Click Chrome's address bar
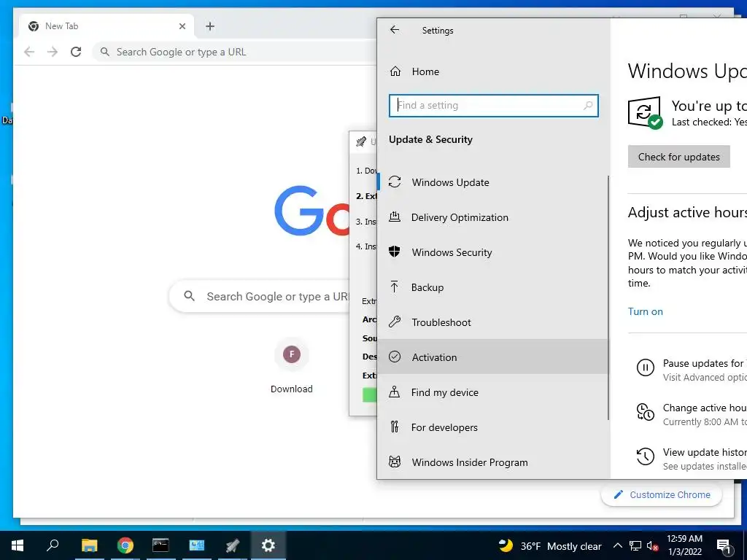 tap(236, 52)
